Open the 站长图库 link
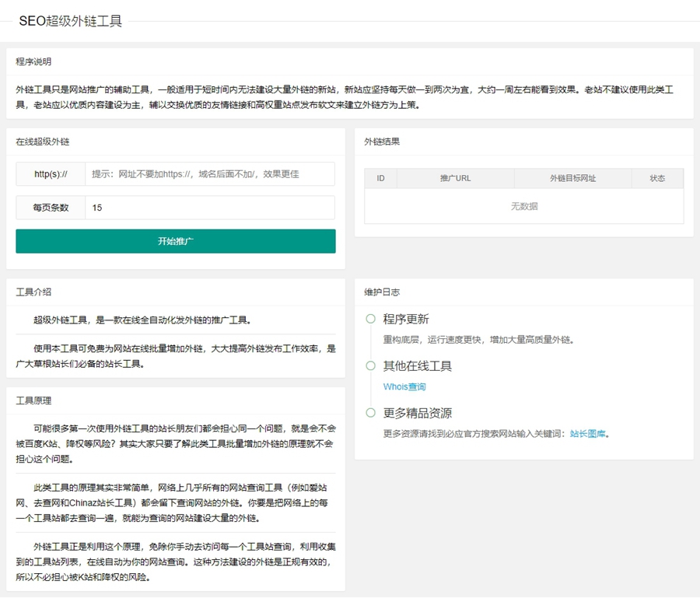The width and height of the screenshot is (700, 598). click(x=587, y=434)
